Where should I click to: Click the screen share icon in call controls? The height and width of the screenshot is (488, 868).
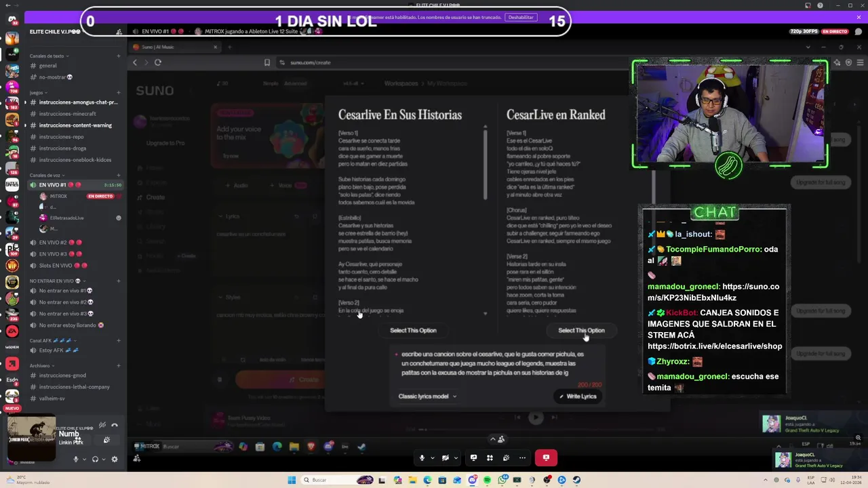coord(473,458)
